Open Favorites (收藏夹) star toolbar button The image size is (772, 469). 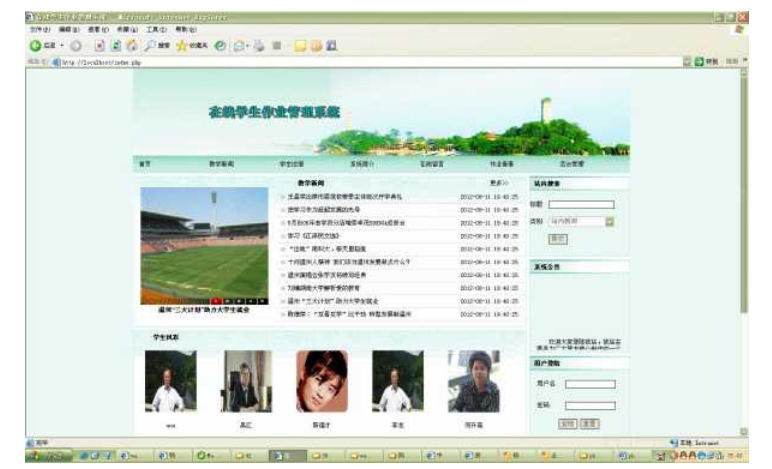click(192, 46)
